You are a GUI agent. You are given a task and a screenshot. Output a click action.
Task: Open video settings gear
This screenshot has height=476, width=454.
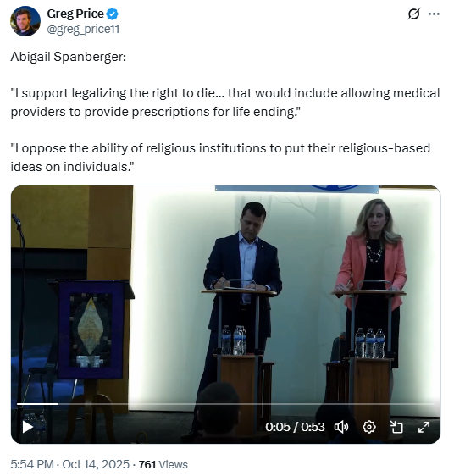[x=369, y=427]
